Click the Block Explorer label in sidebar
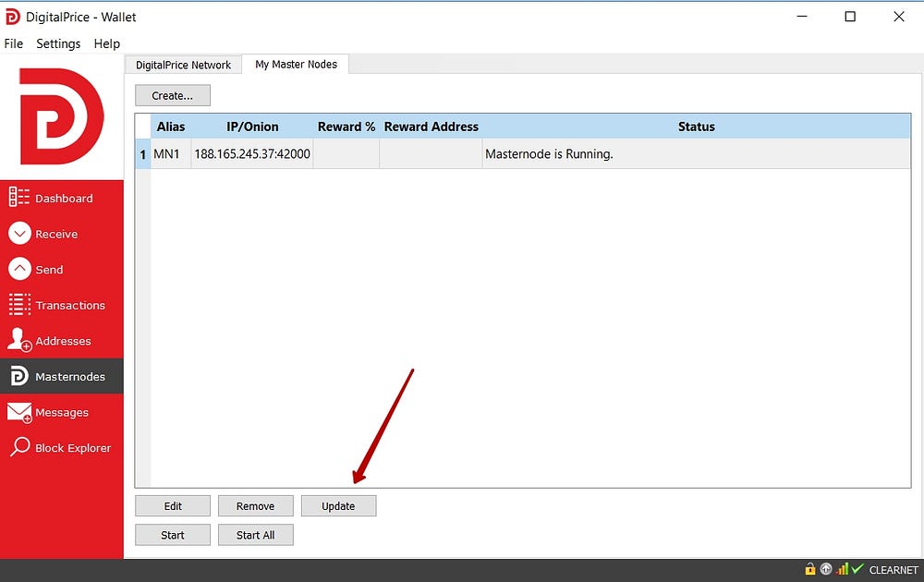 click(73, 448)
